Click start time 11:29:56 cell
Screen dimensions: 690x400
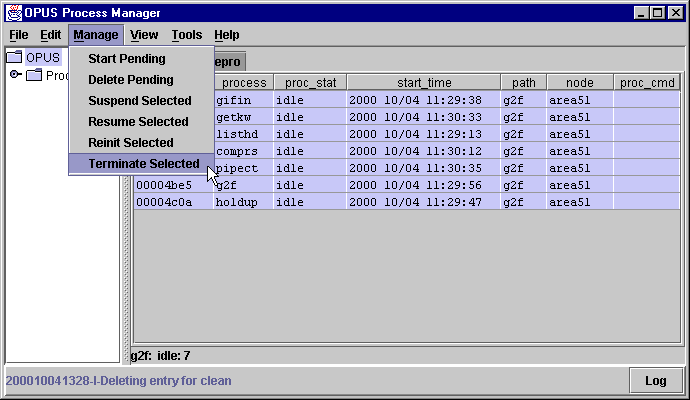pos(424,185)
